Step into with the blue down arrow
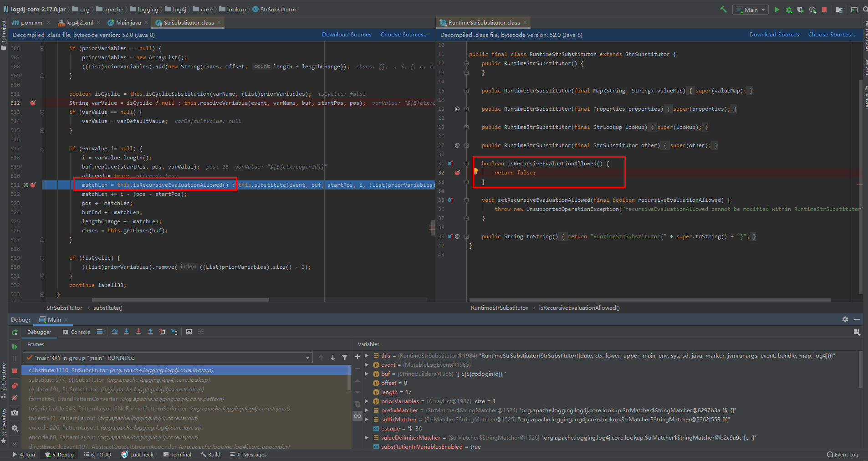 coord(127,332)
